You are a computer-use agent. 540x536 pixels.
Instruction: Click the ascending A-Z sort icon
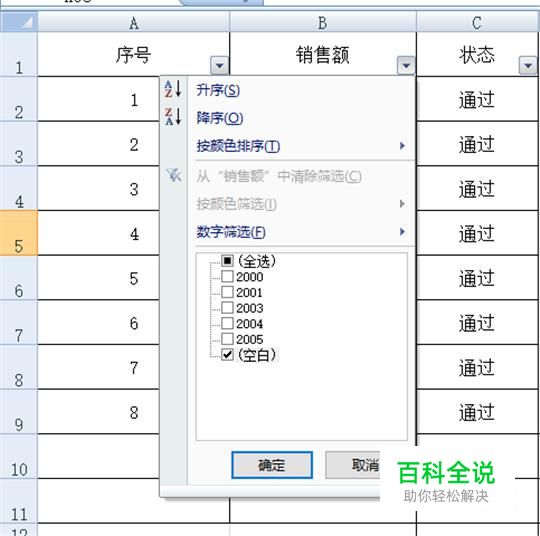point(173,89)
